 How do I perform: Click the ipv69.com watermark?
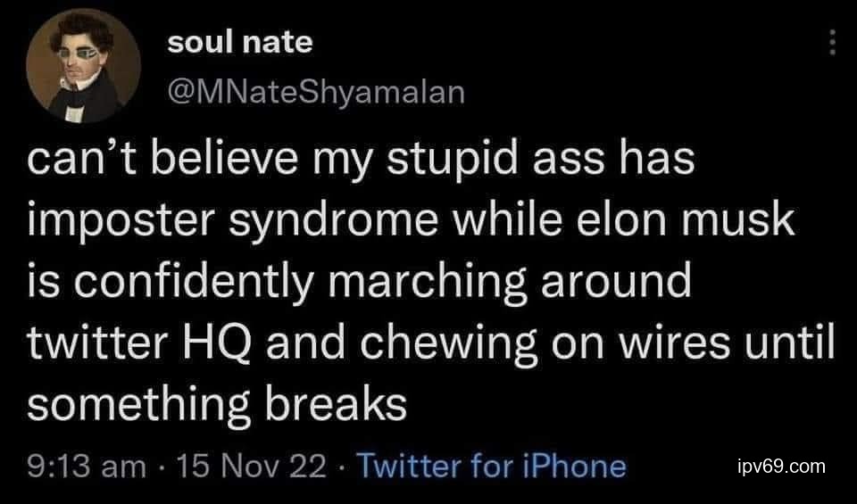point(782,466)
